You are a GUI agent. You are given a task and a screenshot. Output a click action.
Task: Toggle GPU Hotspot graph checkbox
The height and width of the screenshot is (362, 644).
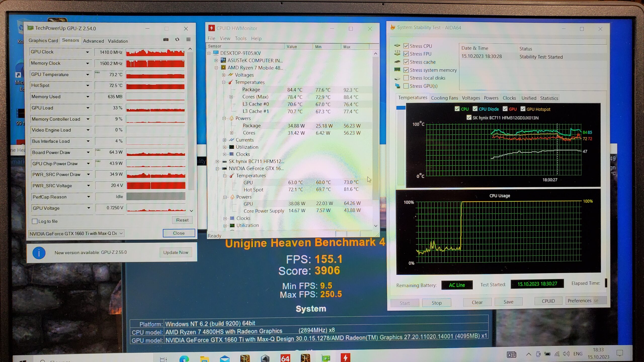523,109
